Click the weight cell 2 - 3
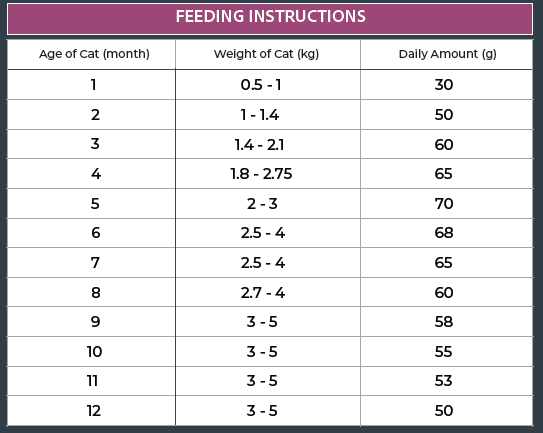 tap(268, 203)
